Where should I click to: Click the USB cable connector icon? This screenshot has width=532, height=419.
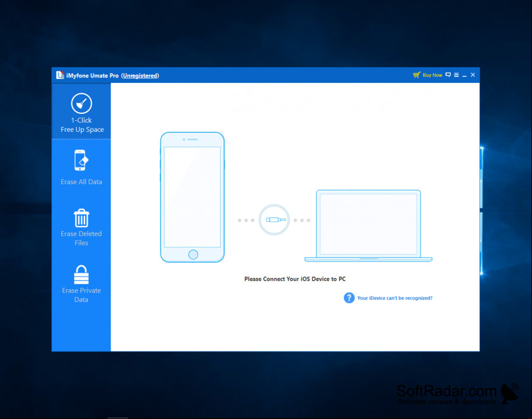click(x=274, y=220)
